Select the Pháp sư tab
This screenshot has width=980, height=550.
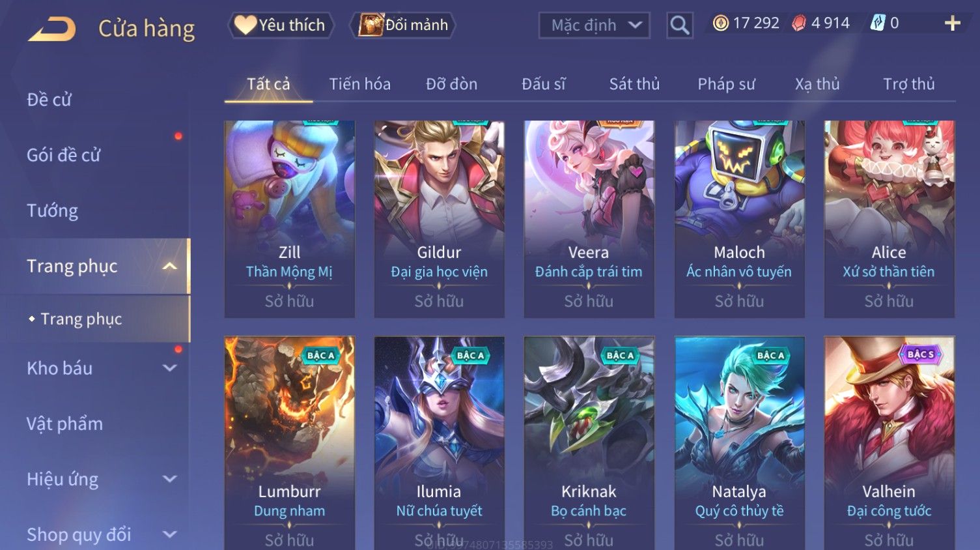tap(726, 84)
